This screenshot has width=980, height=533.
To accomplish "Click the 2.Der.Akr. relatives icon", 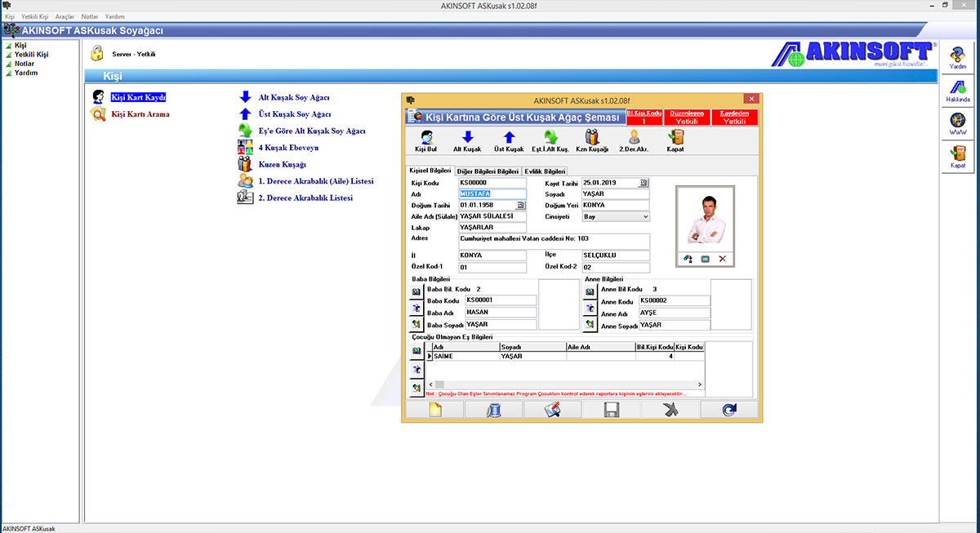I will click(633, 138).
